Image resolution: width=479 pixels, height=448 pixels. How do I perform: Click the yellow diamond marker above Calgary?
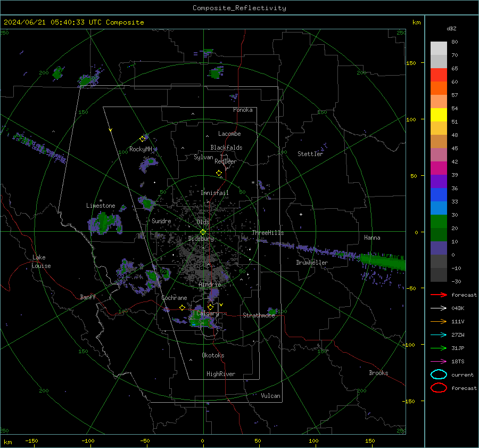point(210,307)
